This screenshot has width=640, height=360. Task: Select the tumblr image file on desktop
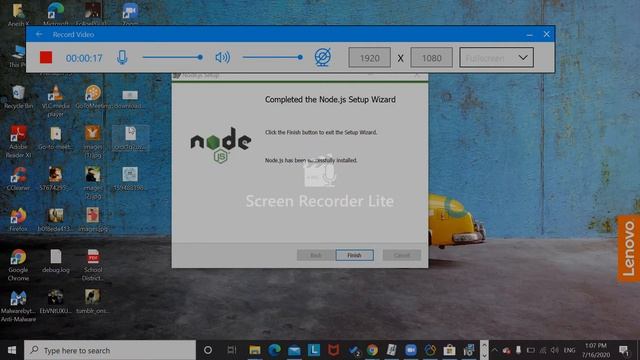click(93, 302)
